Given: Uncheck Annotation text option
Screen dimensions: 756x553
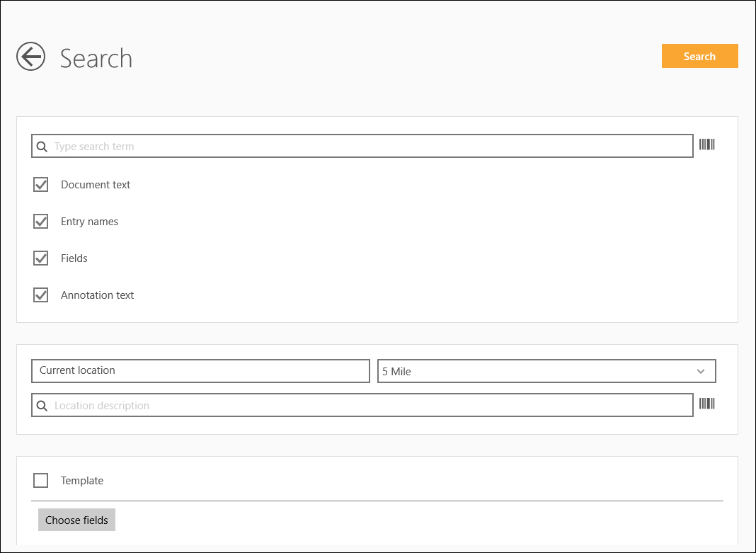Looking at the screenshot, I should pos(40,295).
